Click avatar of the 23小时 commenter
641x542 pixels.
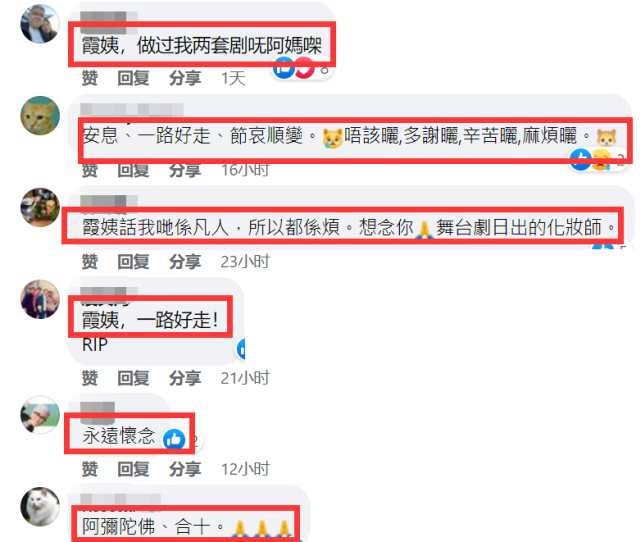tap(40, 207)
